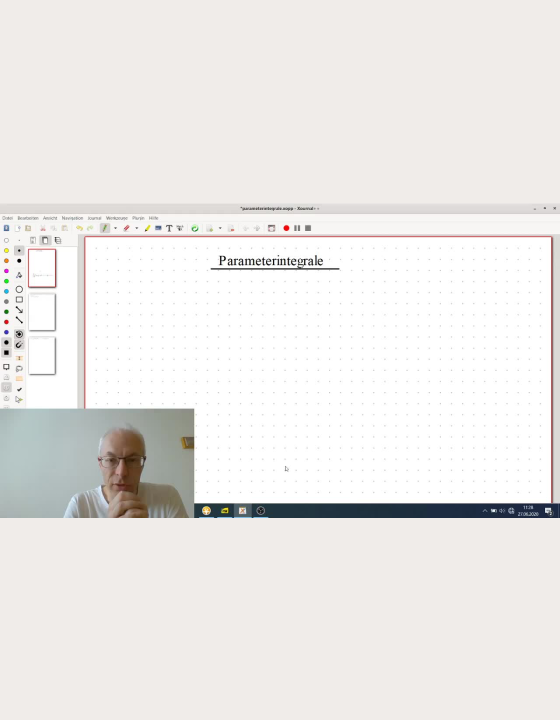Open the insert page dropdown arrow
Screen dimensions: 560x720
[220, 228]
